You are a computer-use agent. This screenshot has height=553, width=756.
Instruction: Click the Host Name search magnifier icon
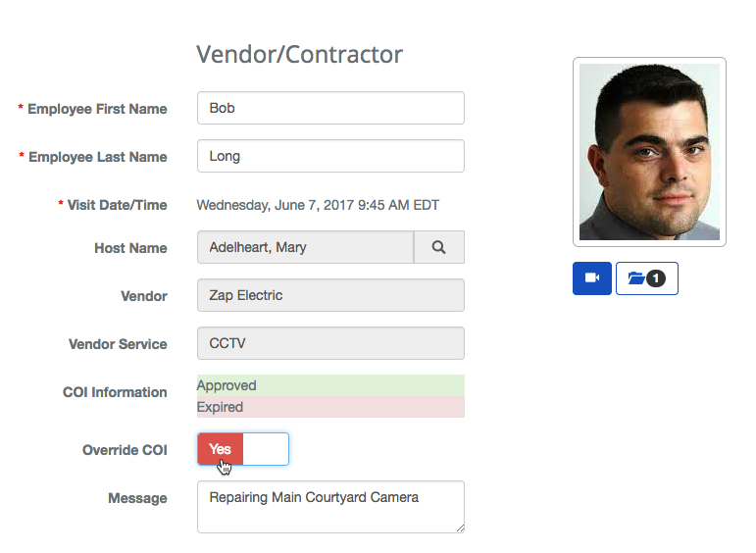438,248
